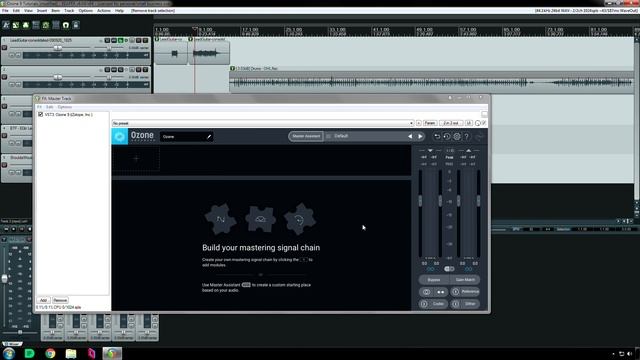The width and height of the screenshot is (640, 360).
Task: Toggle the Reference button in Ozone
Action: 465,292
